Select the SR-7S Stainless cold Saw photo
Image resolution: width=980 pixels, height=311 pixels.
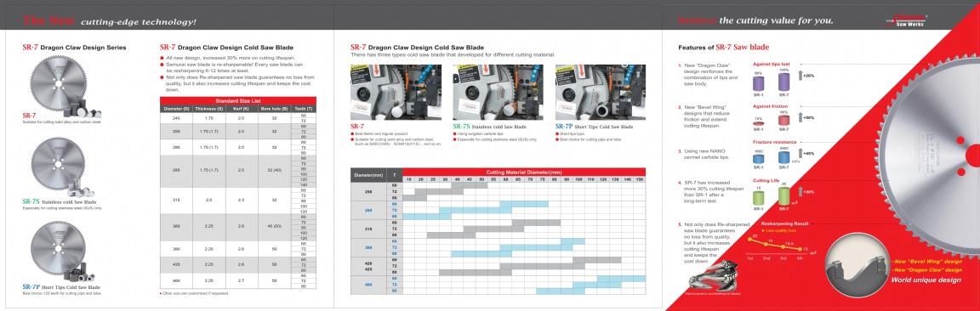click(499, 93)
